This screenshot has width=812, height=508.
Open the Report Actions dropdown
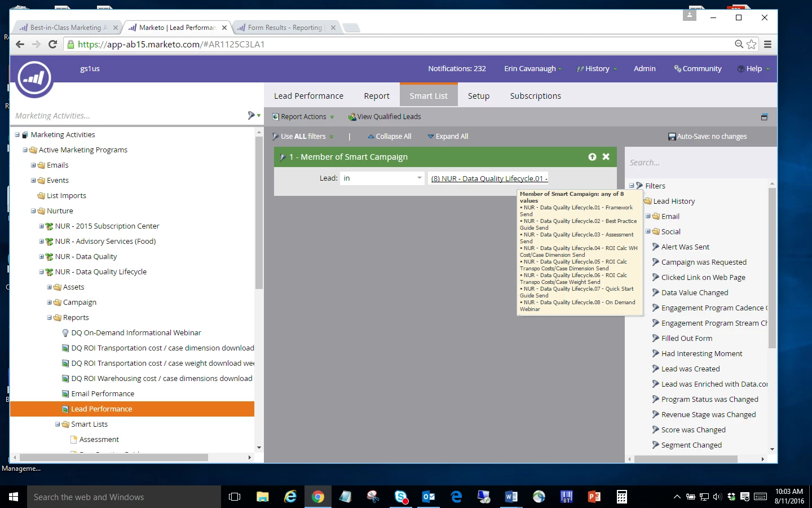click(x=303, y=117)
